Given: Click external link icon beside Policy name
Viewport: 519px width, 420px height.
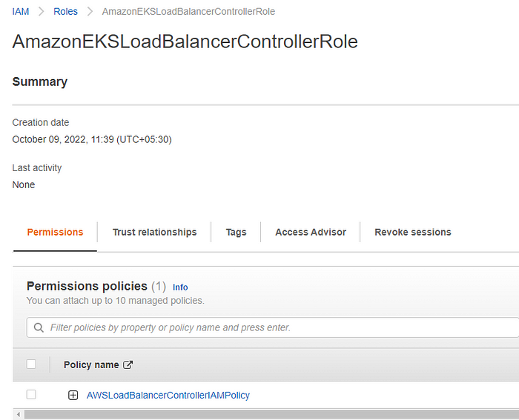Looking at the screenshot, I should point(128,364).
